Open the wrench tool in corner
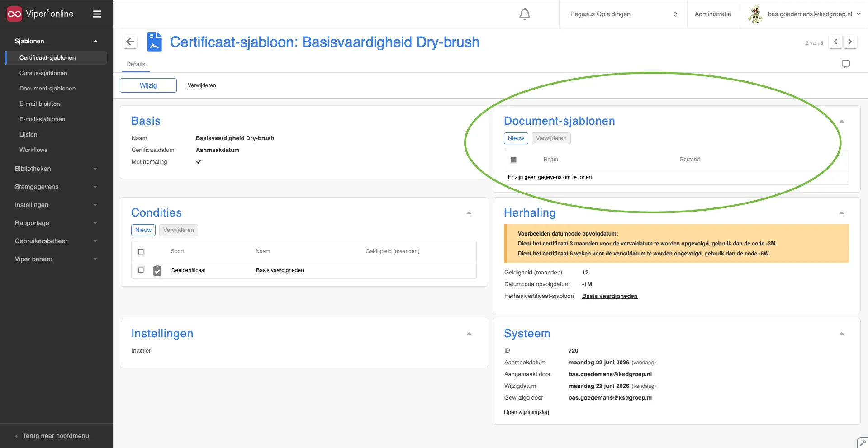This screenshot has width=868, height=448. pos(863,443)
